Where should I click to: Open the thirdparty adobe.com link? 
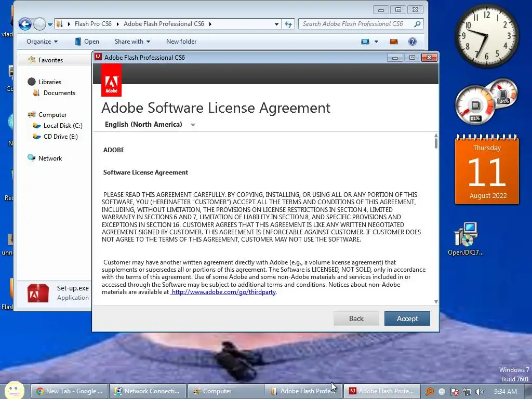pos(223,292)
